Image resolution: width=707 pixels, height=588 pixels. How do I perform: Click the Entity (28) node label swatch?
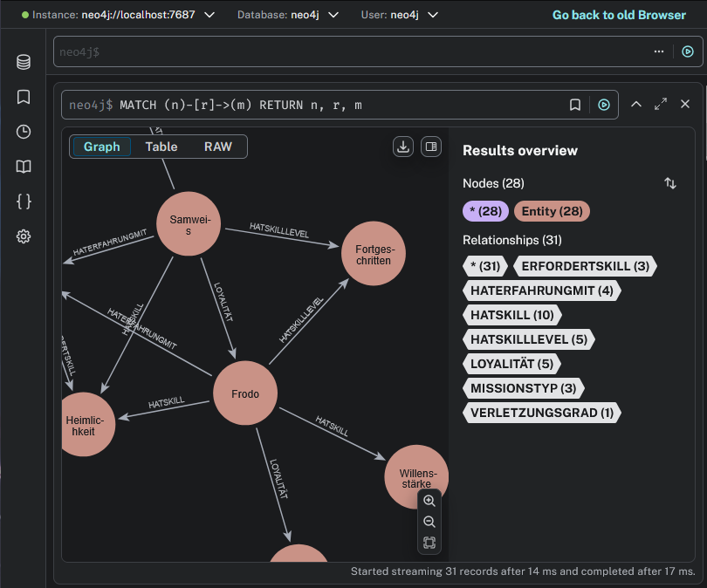point(552,211)
